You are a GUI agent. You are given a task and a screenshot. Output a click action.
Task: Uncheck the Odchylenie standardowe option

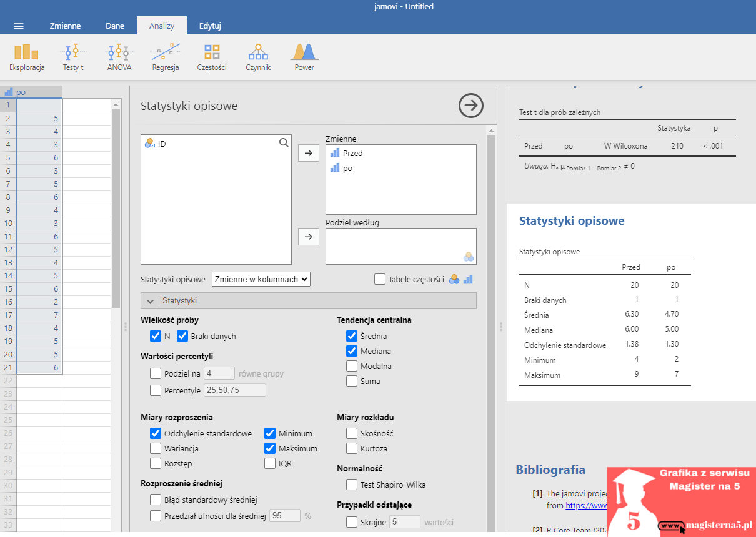coord(156,433)
